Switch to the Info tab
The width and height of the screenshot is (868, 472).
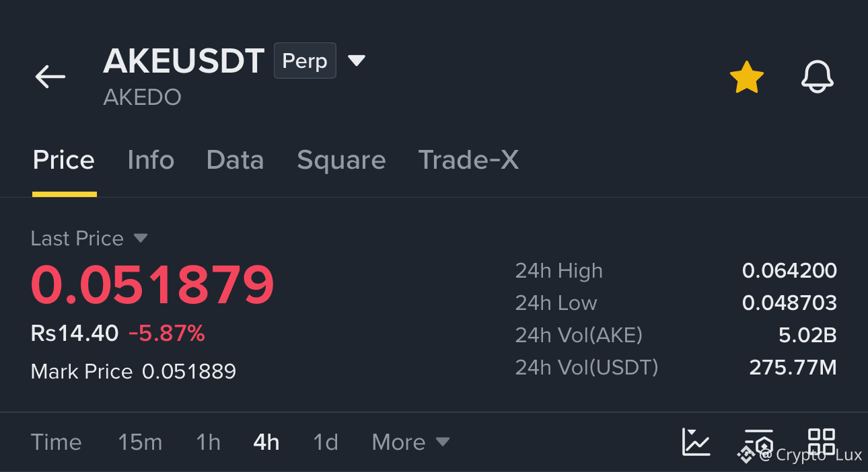[x=151, y=160]
